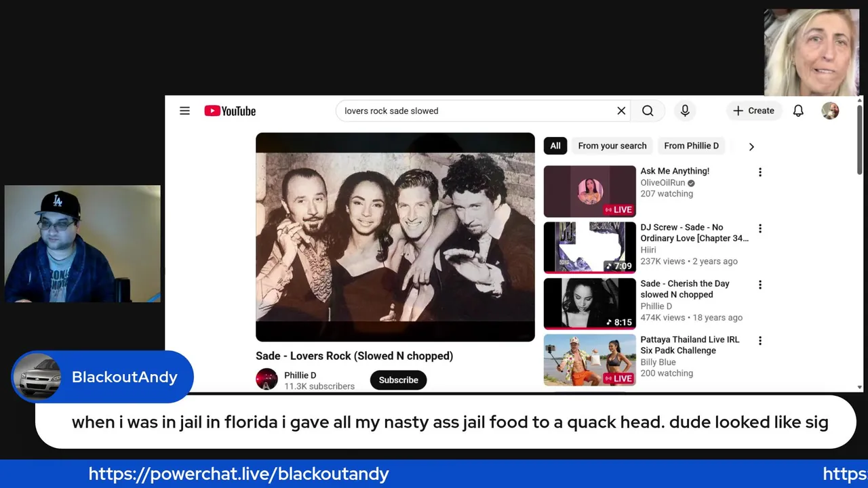The height and width of the screenshot is (488, 868).
Task: Open options for DJ Screw Sade video
Action: (x=760, y=228)
